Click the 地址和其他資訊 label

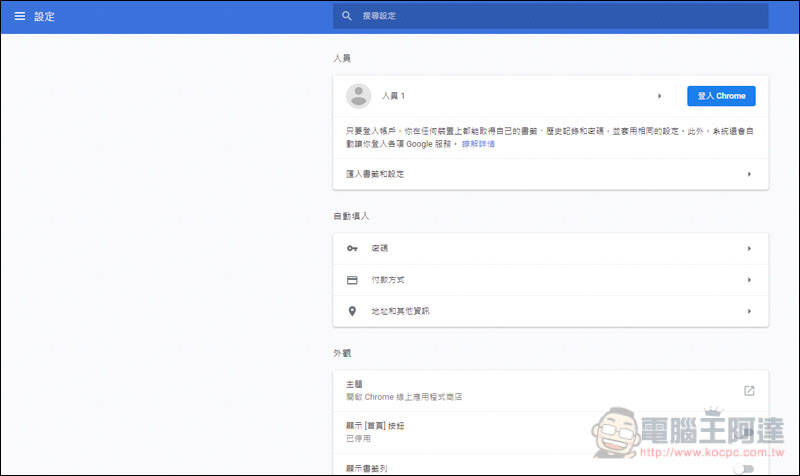tap(400, 311)
